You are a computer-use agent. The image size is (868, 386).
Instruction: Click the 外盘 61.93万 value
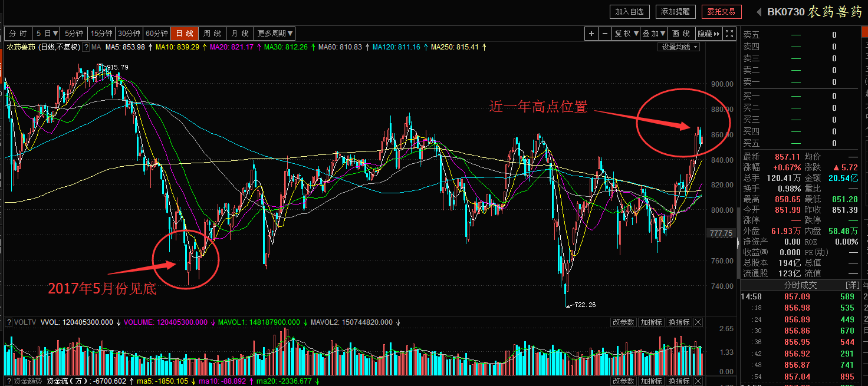[x=786, y=231]
